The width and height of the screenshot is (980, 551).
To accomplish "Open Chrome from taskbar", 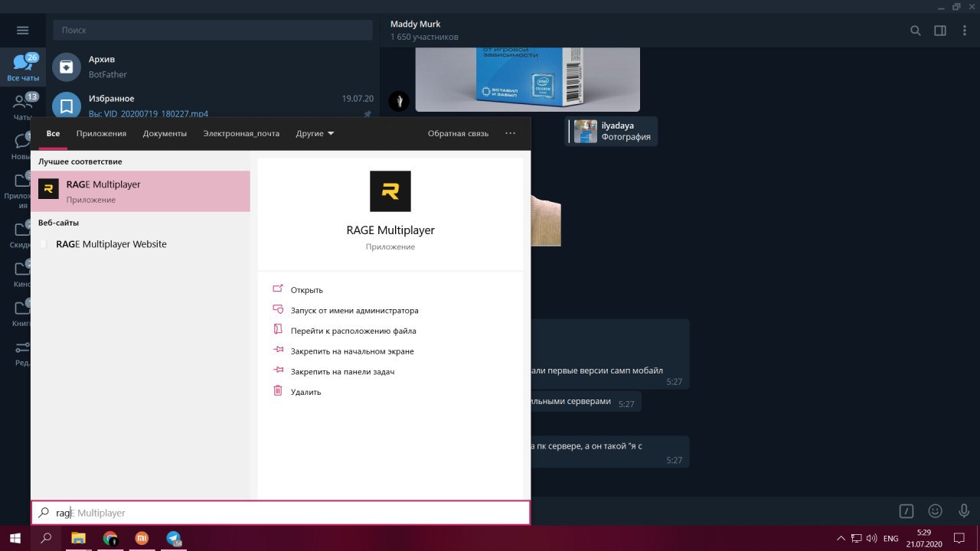I will coord(110,538).
